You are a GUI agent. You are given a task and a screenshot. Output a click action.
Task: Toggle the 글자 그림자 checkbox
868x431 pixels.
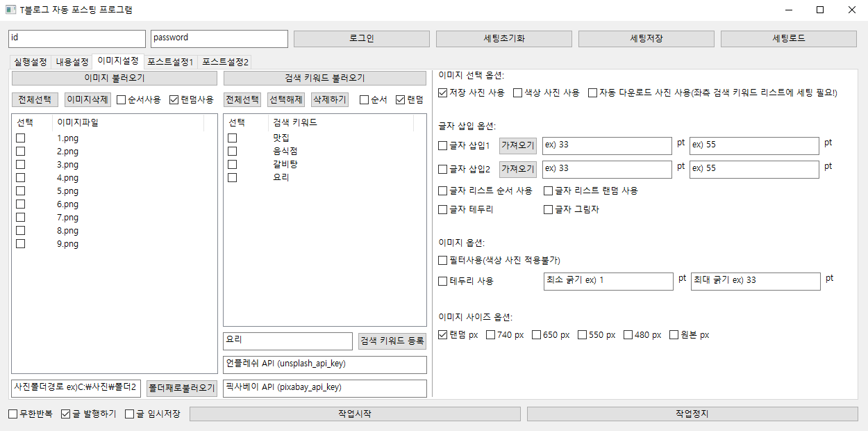point(549,209)
